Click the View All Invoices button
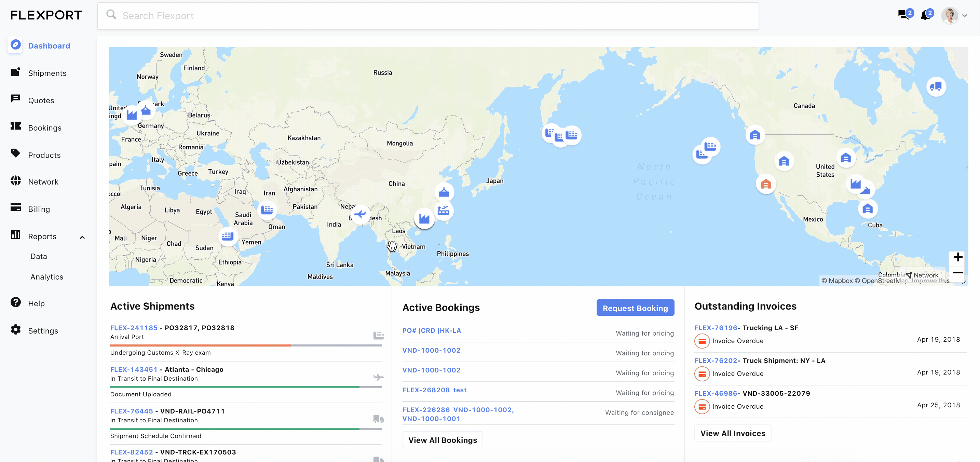The width and height of the screenshot is (980, 462). [732, 433]
